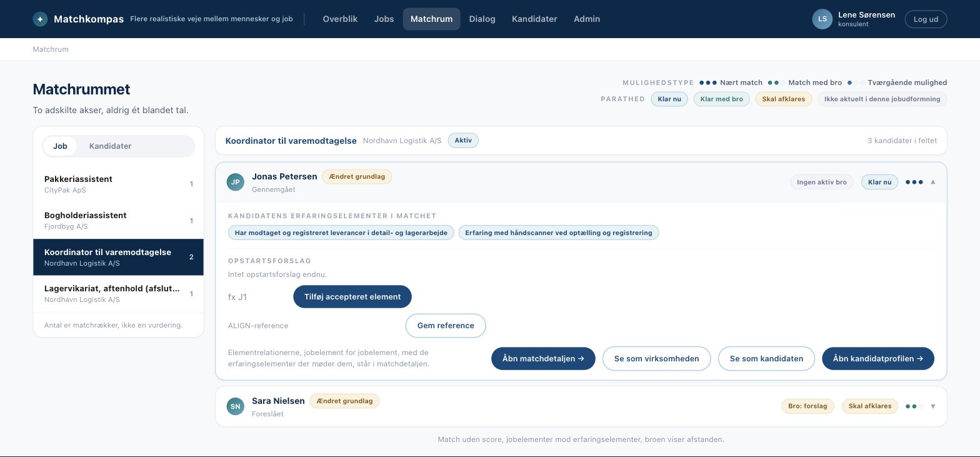The width and height of the screenshot is (980, 457).
Task: Select Koordinator til varemodtagelse in the job list
Action: pyautogui.click(x=118, y=257)
